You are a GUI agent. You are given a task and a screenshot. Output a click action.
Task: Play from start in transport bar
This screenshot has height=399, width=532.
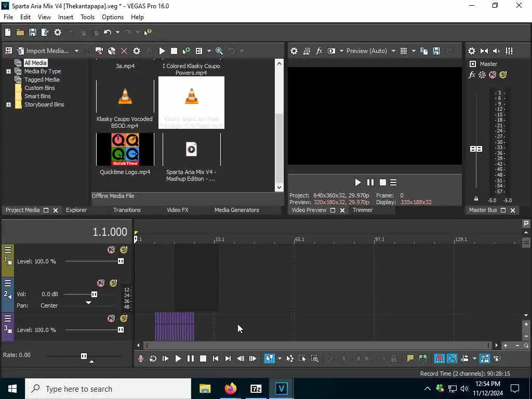coord(166,358)
